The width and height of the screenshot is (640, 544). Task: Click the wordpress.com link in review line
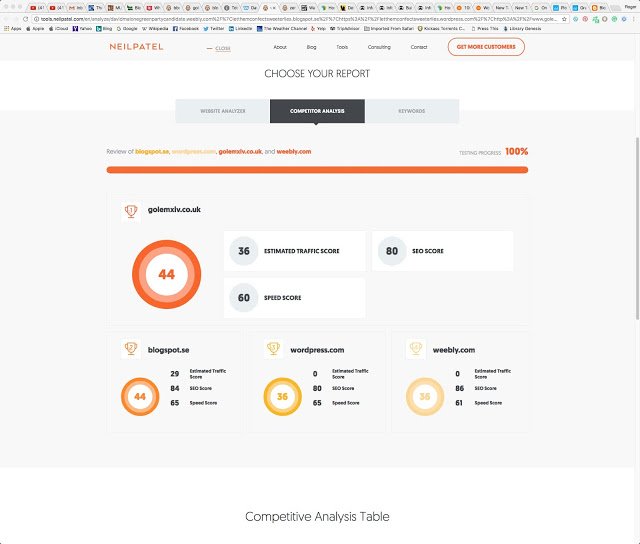tap(194, 151)
